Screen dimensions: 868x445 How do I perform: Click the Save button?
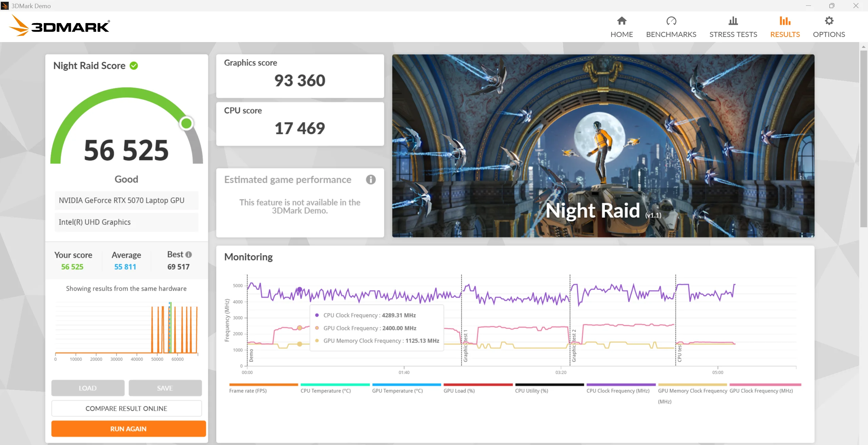tap(165, 388)
